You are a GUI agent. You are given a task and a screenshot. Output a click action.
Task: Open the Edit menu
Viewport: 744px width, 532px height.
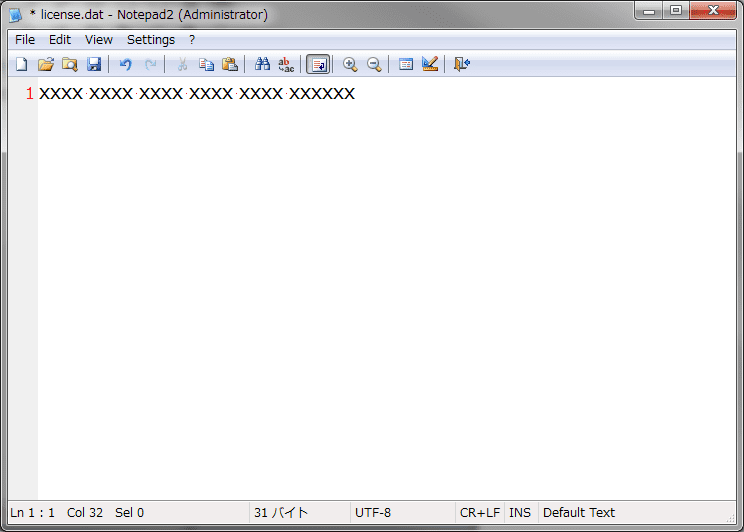[60, 40]
